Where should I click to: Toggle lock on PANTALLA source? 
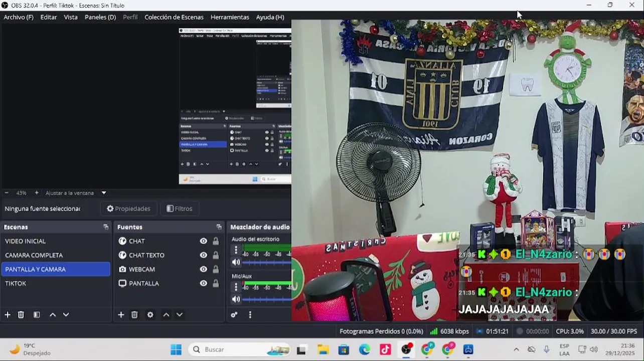[216, 283]
